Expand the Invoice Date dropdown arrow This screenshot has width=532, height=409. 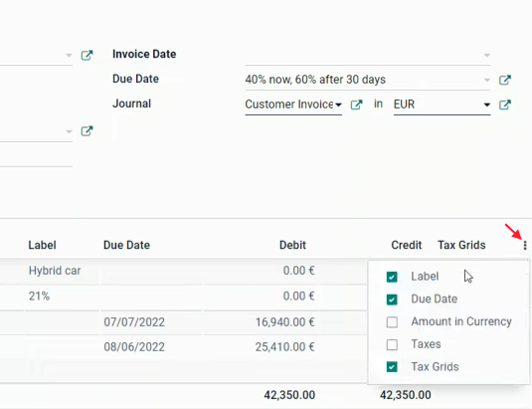click(x=487, y=55)
